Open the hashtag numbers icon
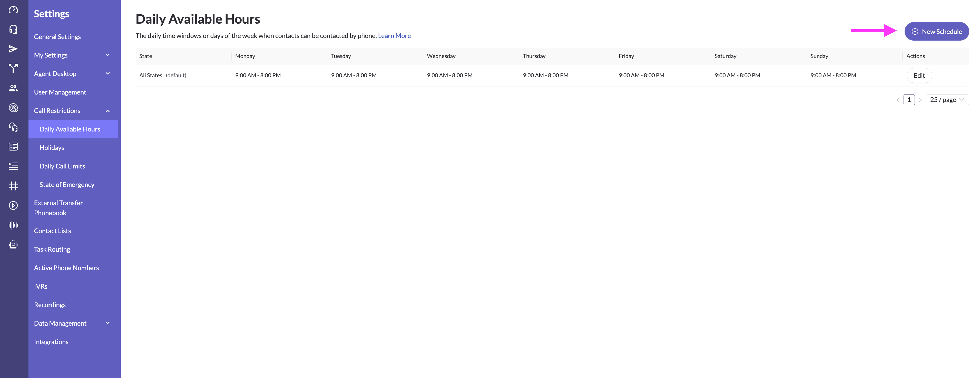Screen dimensions: 980x378 point(13,186)
